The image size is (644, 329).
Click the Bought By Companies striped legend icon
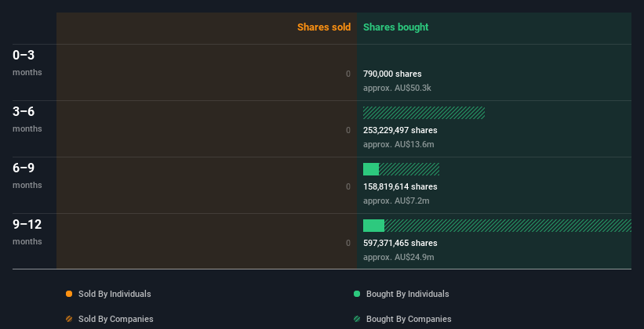(357, 319)
